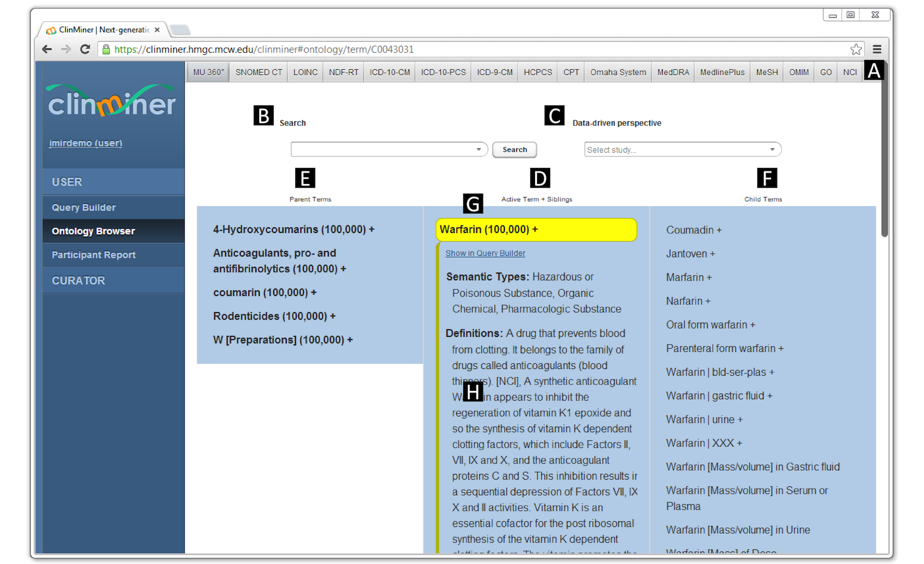Click the browser forward arrow

click(66, 50)
